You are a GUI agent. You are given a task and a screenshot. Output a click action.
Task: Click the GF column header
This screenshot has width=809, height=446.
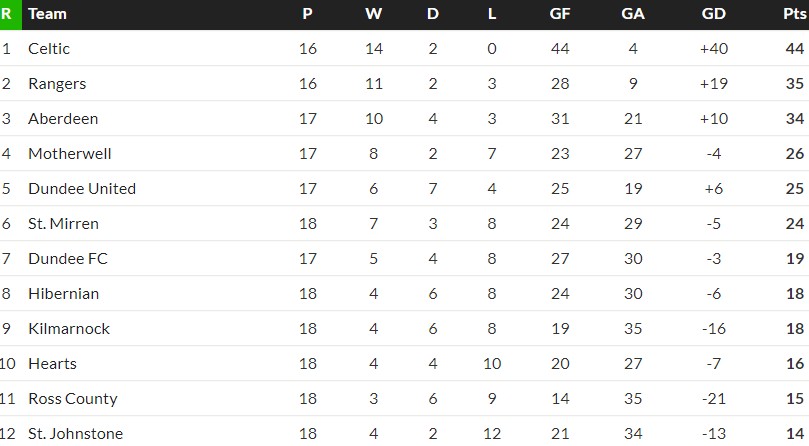pyautogui.click(x=560, y=14)
